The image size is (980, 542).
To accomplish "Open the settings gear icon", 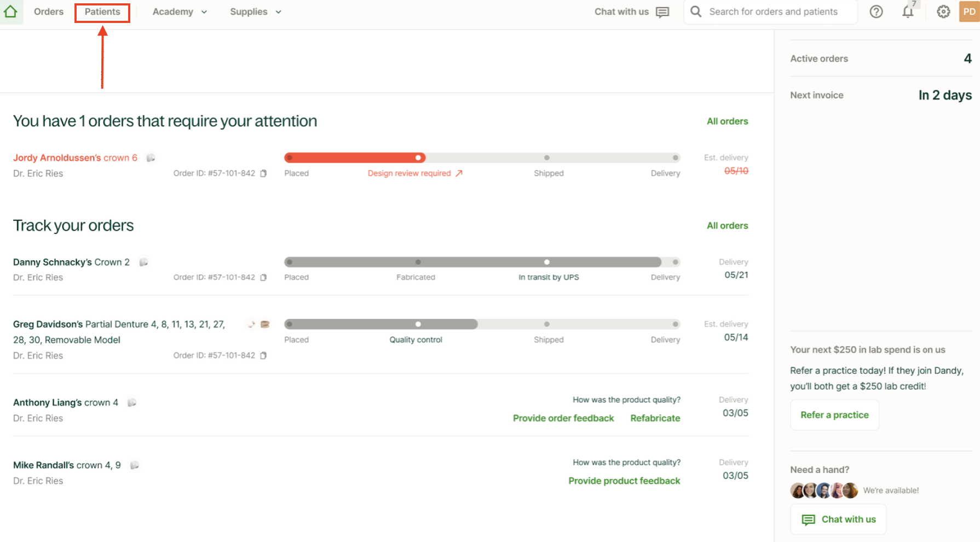I will (x=943, y=11).
